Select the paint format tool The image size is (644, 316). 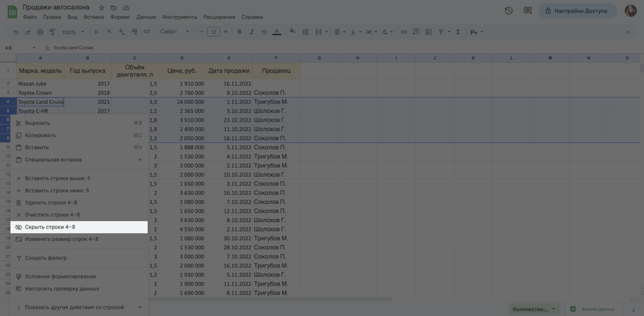pos(52,32)
